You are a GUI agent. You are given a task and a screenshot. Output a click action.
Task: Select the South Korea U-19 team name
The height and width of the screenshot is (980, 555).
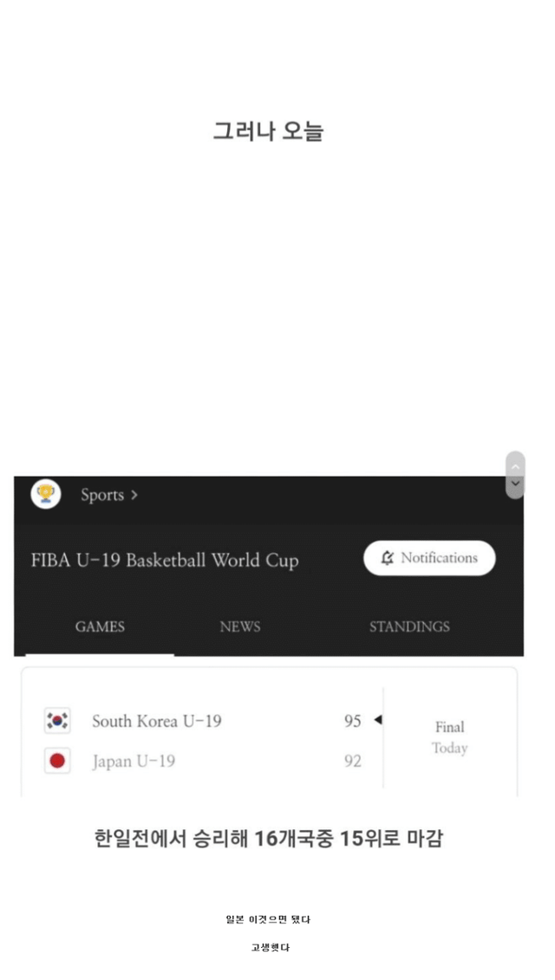(157, 721)
